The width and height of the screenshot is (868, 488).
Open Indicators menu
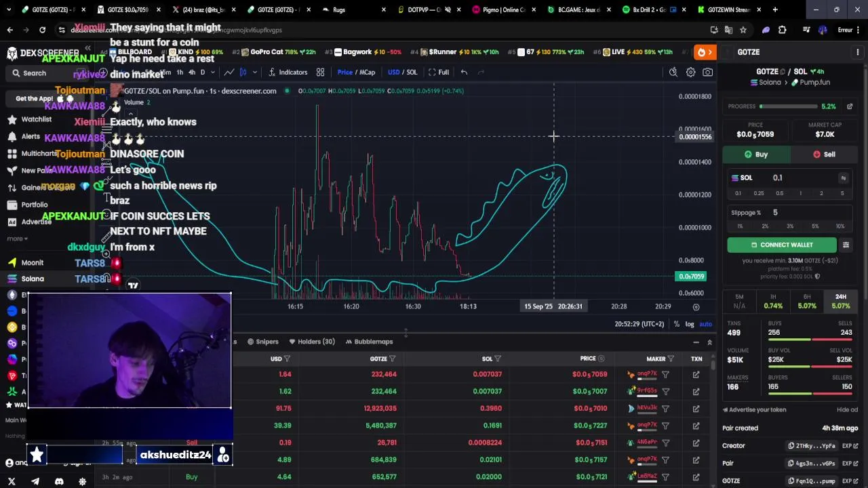click(288, 72)
